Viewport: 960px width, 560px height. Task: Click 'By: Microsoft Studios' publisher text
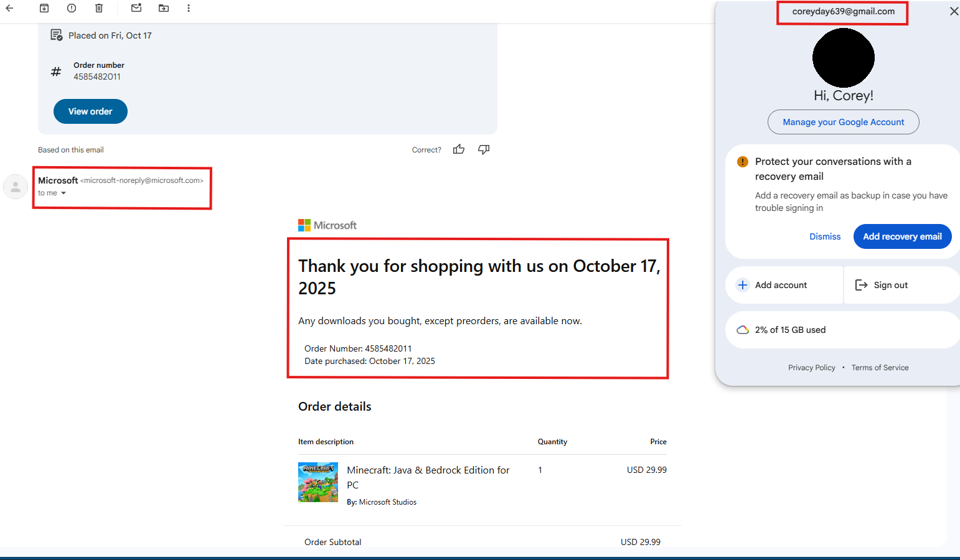[x=382, y=502]
